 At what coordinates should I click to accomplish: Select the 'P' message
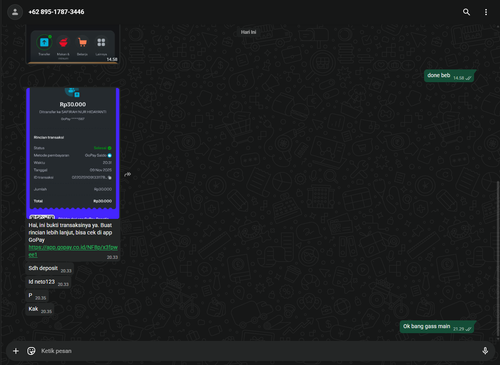37,296
